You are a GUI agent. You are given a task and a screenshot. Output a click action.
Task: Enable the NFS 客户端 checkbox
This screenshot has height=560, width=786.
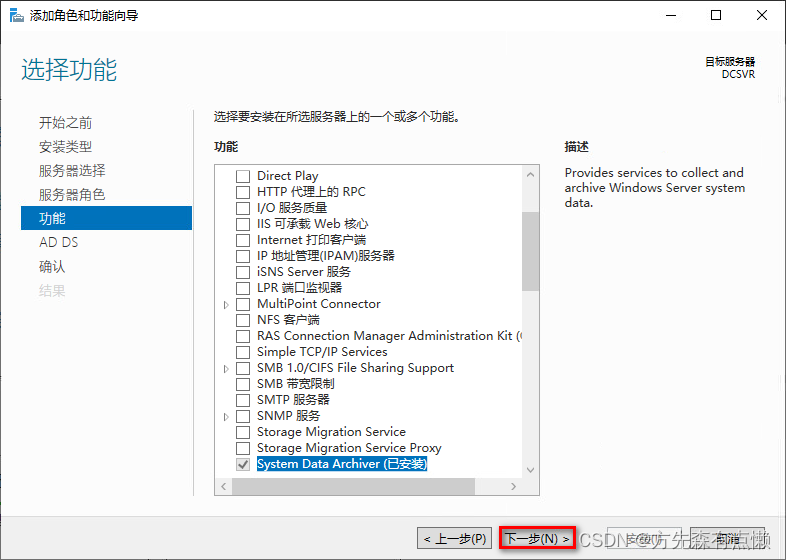(243, 320)
